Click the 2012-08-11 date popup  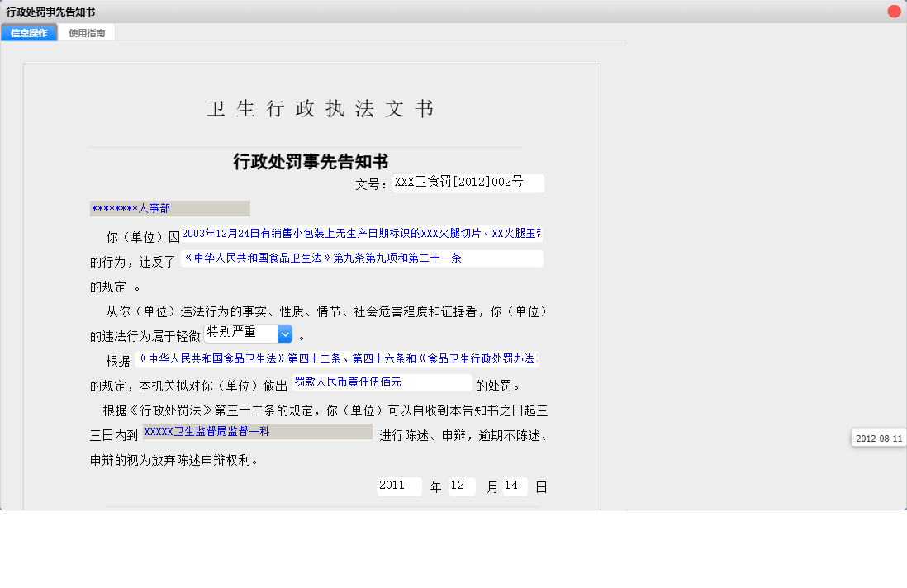[x=878, y=437]
